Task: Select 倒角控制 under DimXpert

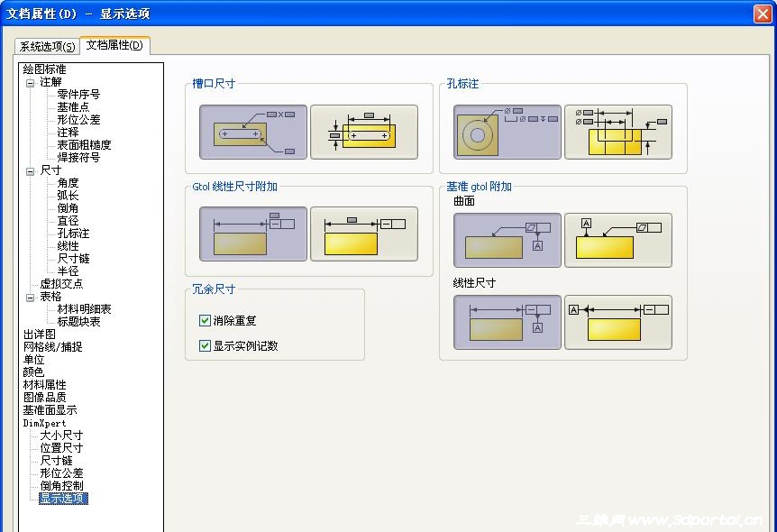Action: tap(61, 486)
